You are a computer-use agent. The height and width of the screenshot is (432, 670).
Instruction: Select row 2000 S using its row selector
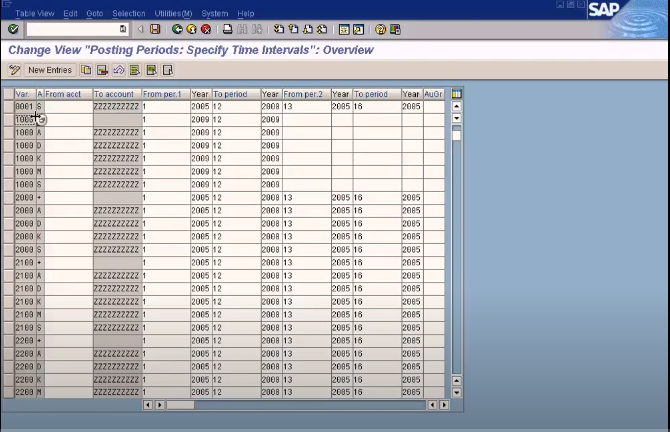pyautogui.click(x=9, y=250)
